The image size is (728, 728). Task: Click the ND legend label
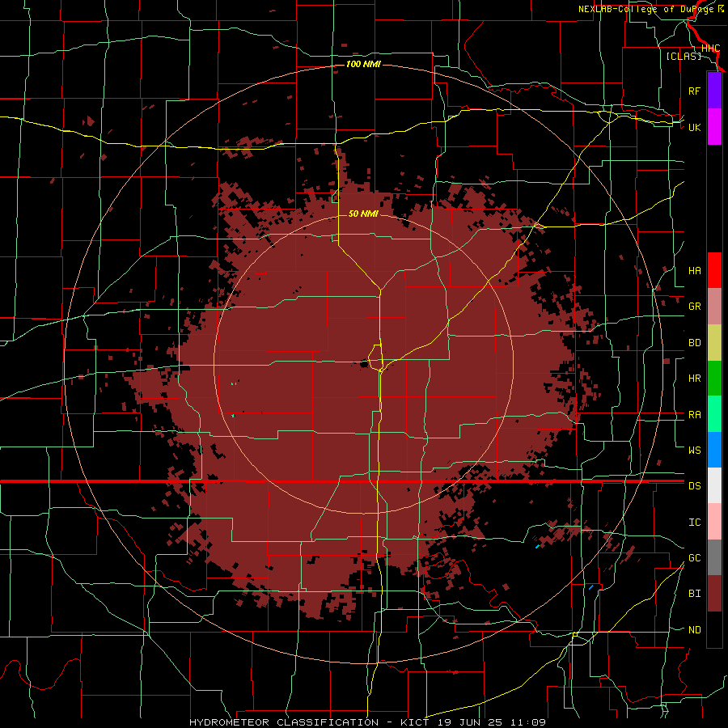(x=694, y=630)
